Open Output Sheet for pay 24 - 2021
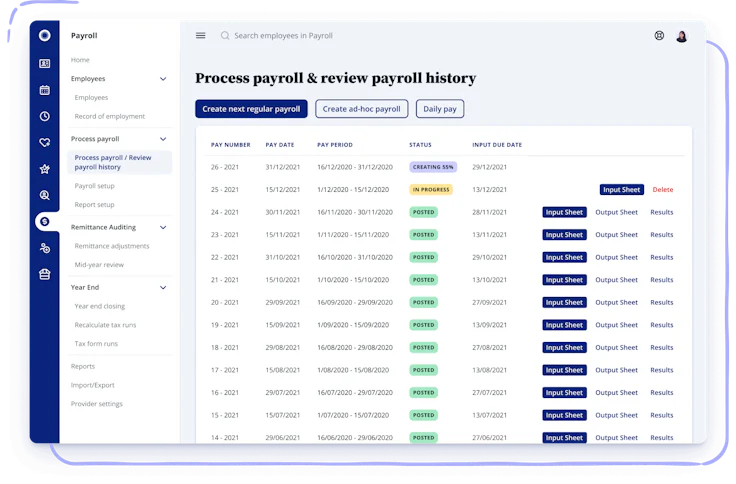 click(x=616, y=212)
